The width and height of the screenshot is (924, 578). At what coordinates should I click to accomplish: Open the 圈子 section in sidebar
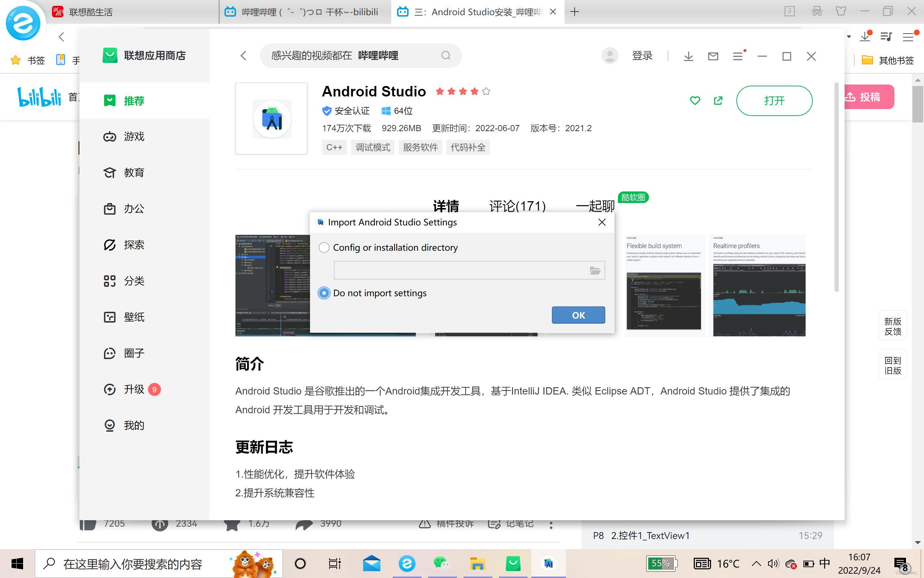click(144, 353)
